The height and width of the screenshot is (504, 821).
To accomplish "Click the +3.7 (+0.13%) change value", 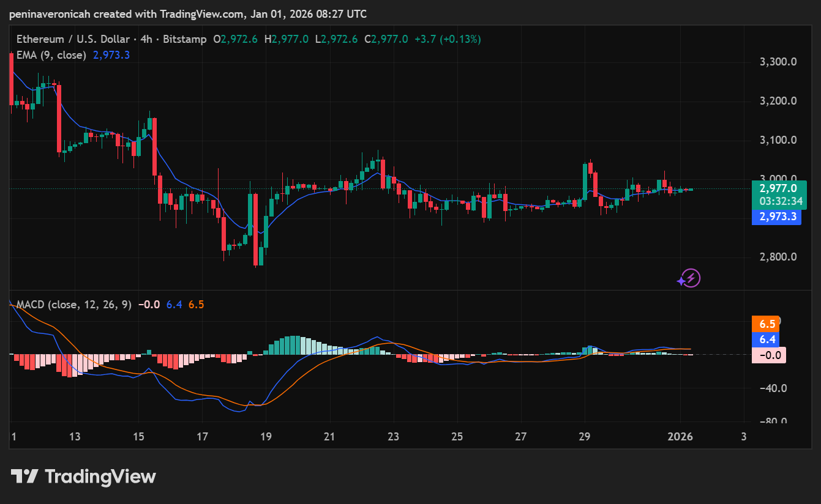I will point(446,39).
